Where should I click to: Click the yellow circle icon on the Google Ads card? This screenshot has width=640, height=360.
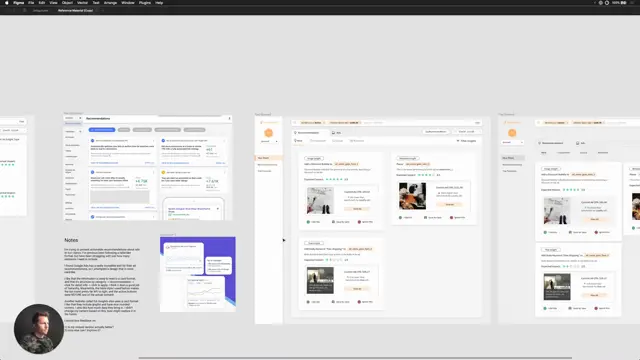coord(163,173)
